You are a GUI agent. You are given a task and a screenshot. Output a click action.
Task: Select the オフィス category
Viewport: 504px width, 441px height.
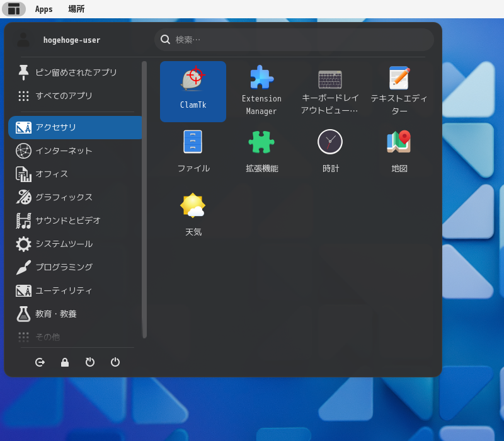pyautogui.click(x=76, y=174)
